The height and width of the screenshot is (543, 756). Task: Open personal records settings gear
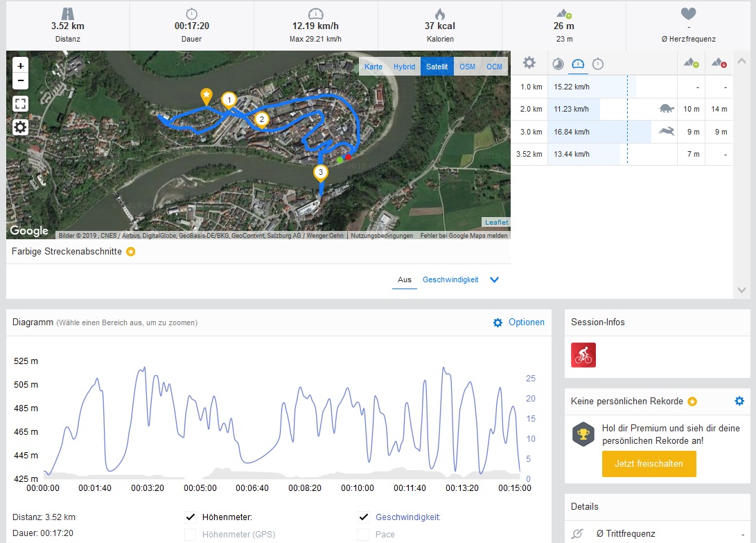click(739, 401)
